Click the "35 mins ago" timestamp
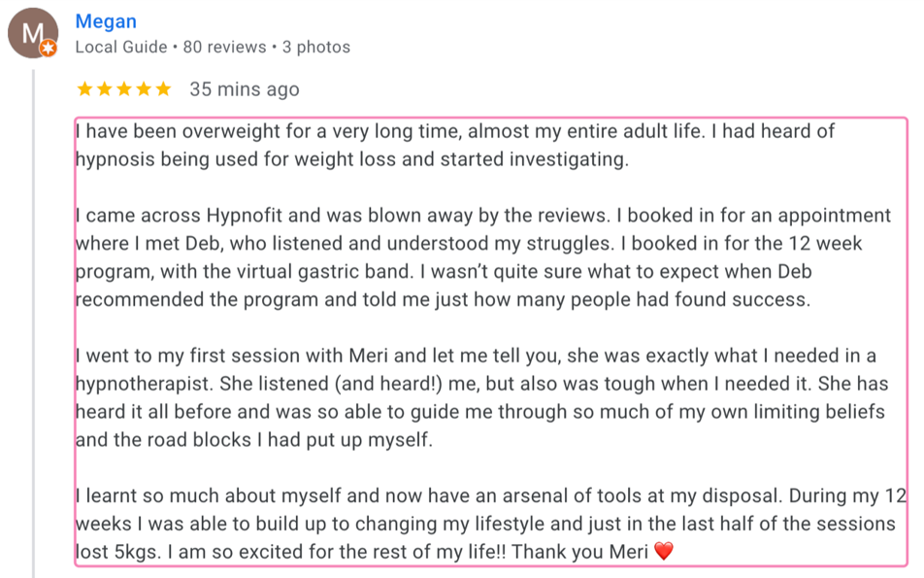The width and height of the screenshot is (924, 578). 245,89
